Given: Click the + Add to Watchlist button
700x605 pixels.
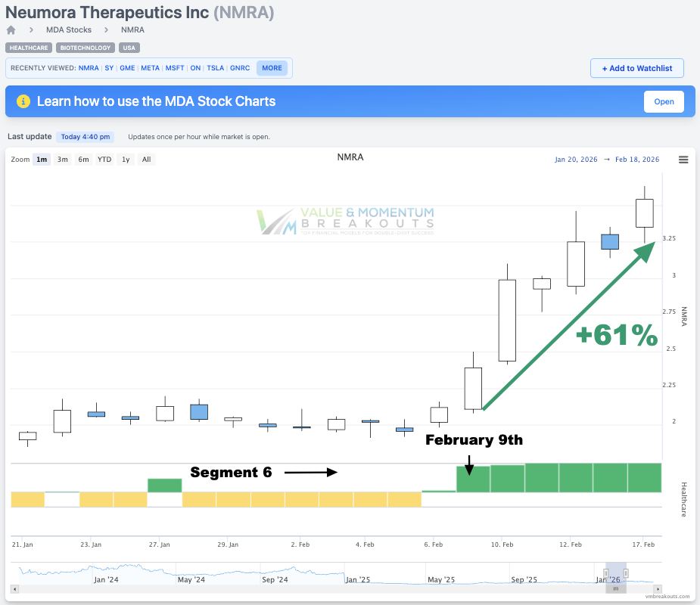Looking at the screenshot, I should (x=636, y=67).
